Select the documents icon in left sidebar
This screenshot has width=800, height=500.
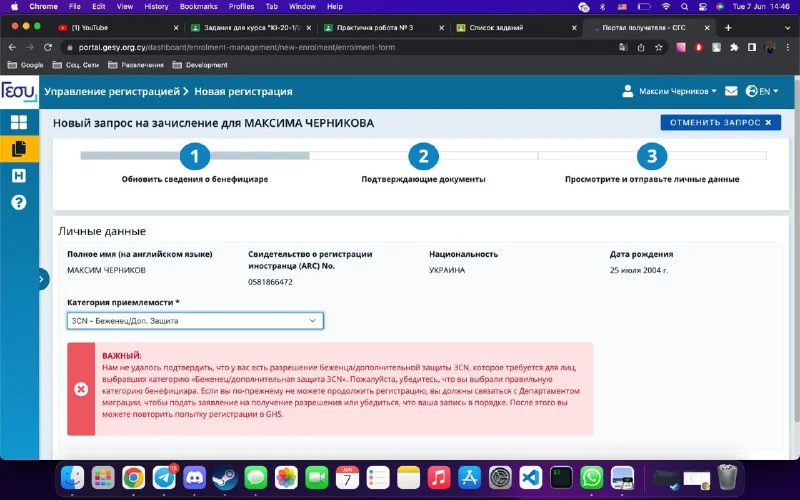click(18, 149)
